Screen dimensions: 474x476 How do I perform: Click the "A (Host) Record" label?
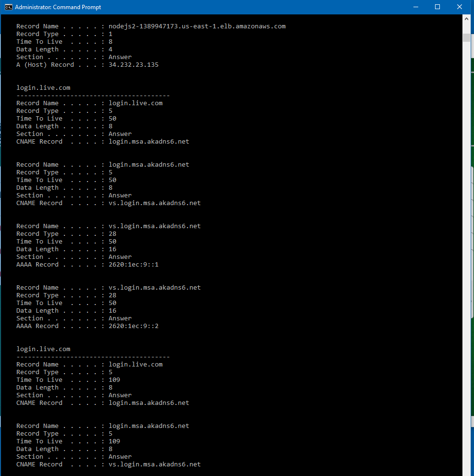(45, 65)
